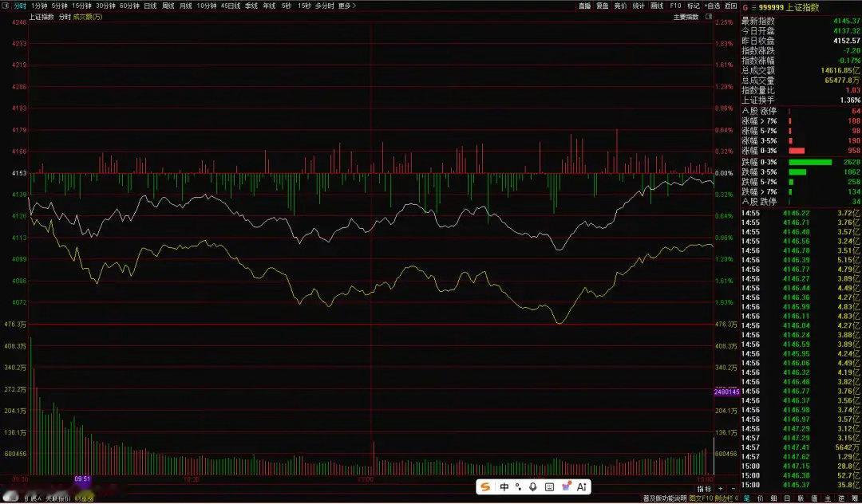Click the minus zoom button beside 指标

733,489
